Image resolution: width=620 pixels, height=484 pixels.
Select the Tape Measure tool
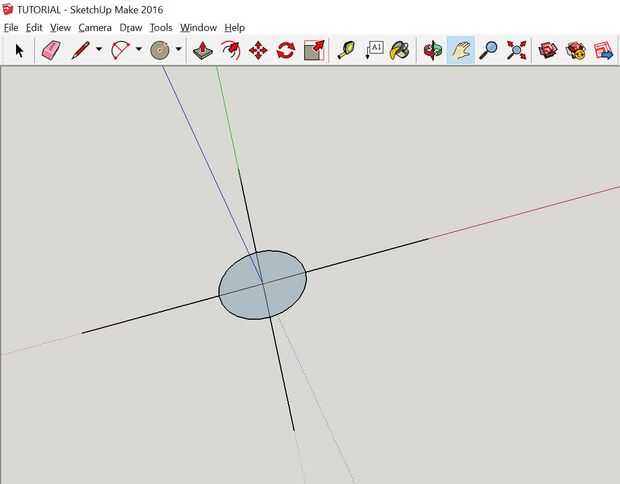(346, 51)
